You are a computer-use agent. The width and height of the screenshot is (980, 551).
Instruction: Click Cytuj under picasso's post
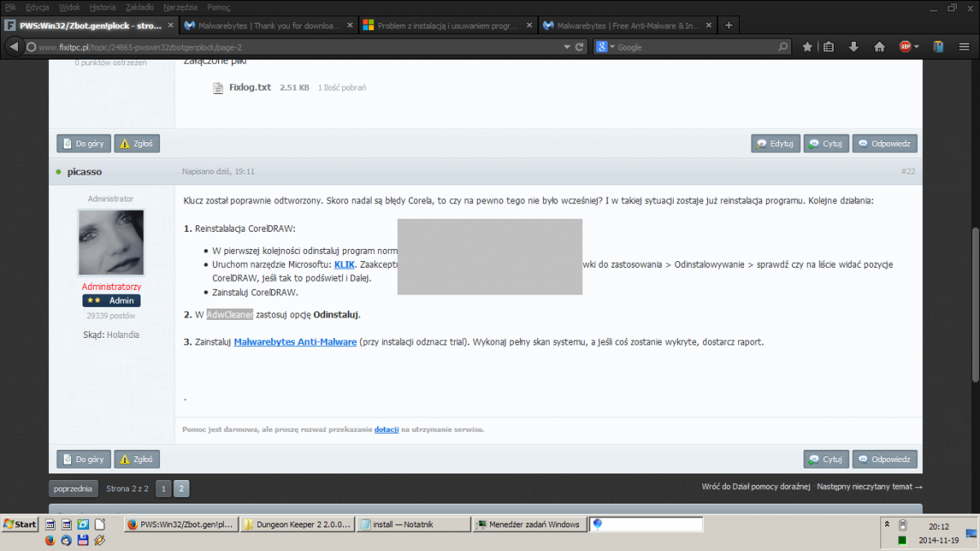826,459
